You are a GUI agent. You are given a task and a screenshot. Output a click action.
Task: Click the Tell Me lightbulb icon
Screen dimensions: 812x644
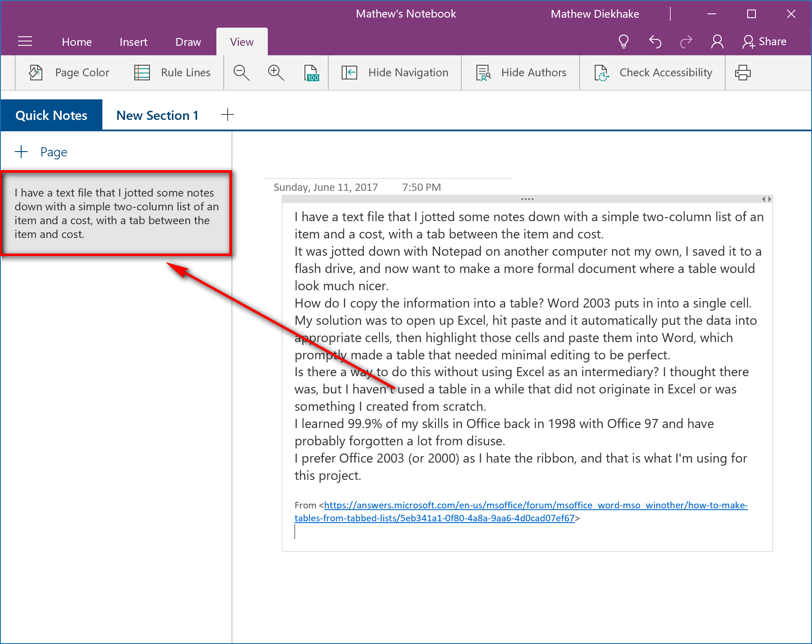point(623,41)
